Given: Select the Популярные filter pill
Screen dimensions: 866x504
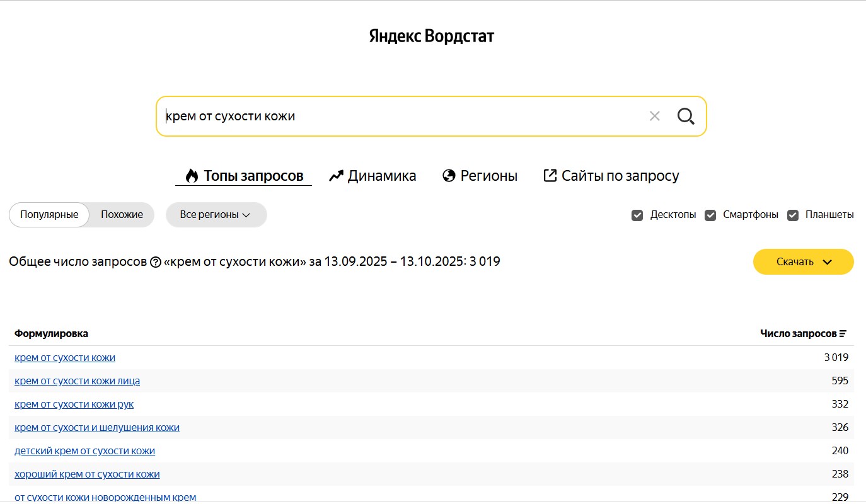Looking at the screenshot, I should (49, 214).
